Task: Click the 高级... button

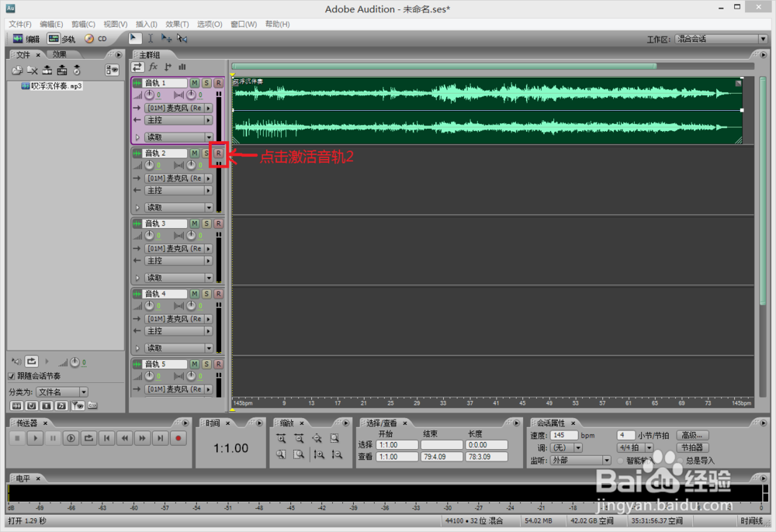Action: [692, 435]
